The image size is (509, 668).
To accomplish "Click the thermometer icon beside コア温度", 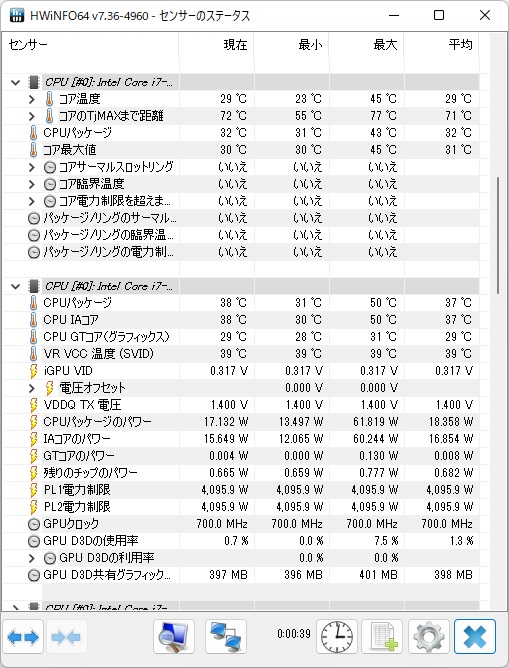I will tap(49, 99).
